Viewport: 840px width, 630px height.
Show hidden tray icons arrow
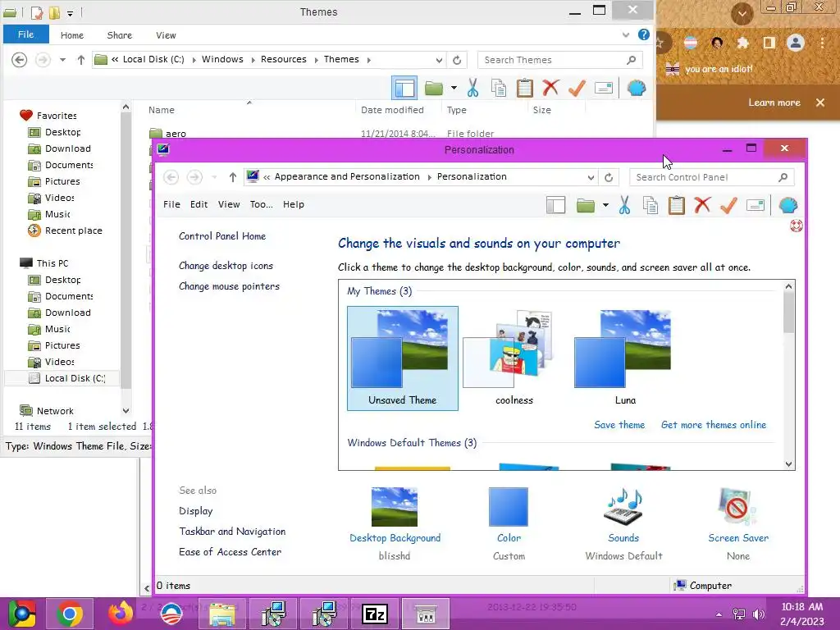point(719,614)
